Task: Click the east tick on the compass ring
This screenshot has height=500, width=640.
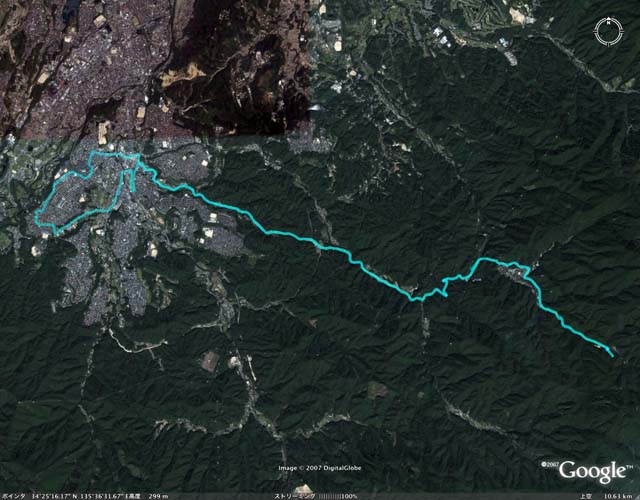Action: (621, 32)
